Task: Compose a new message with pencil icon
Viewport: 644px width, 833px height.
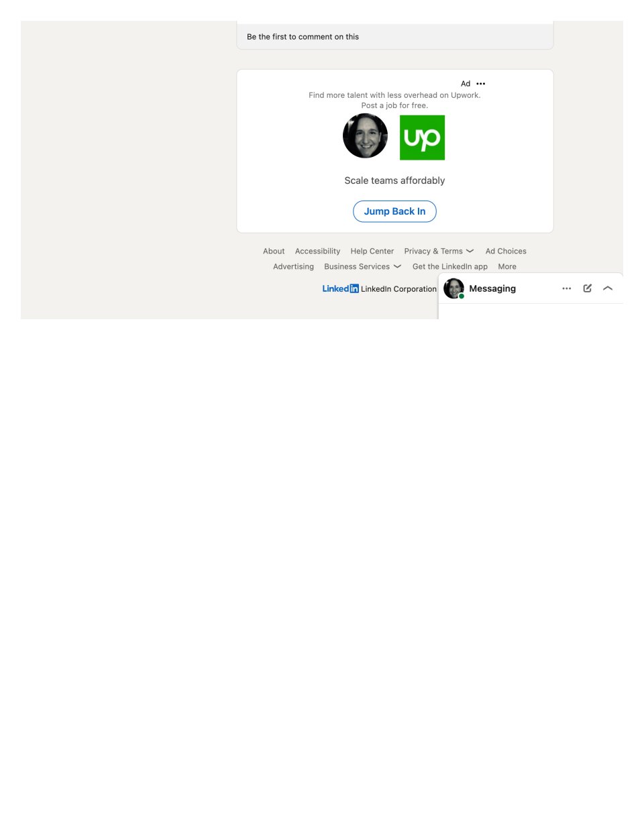Action: [588, 288]
